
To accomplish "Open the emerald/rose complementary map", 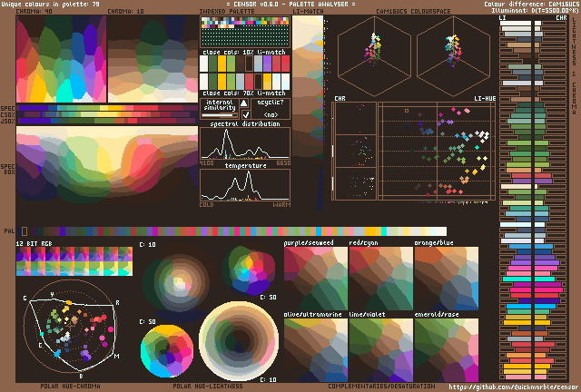I will click(x=446, y=350).
